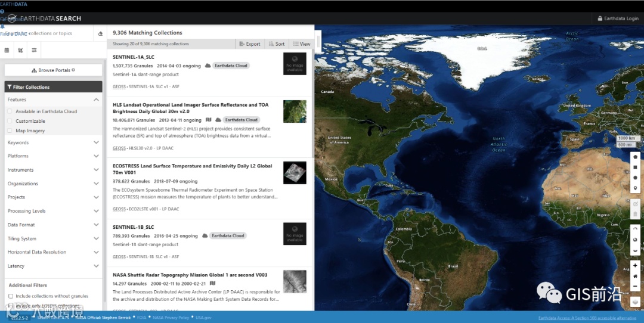This screenshot has width=644, height=323.
Task: Expand the Latency filter section
Action: [54, 266]
